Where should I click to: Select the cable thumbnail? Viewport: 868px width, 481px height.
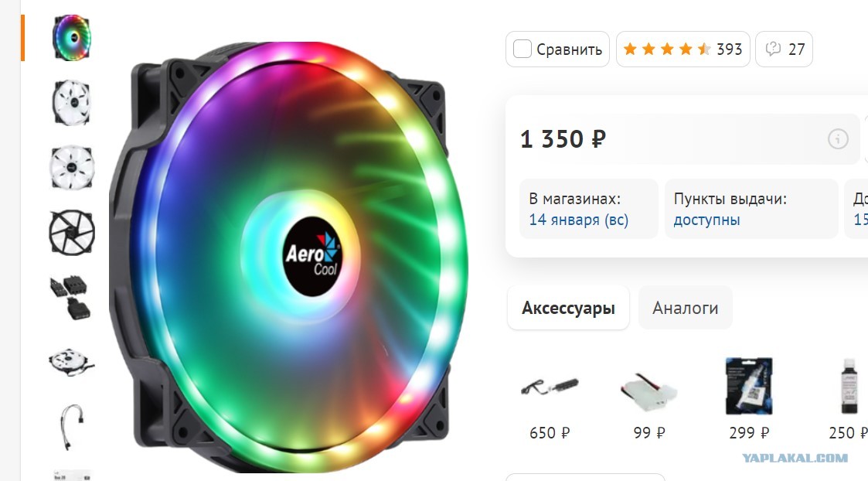(x=71, y=427)
